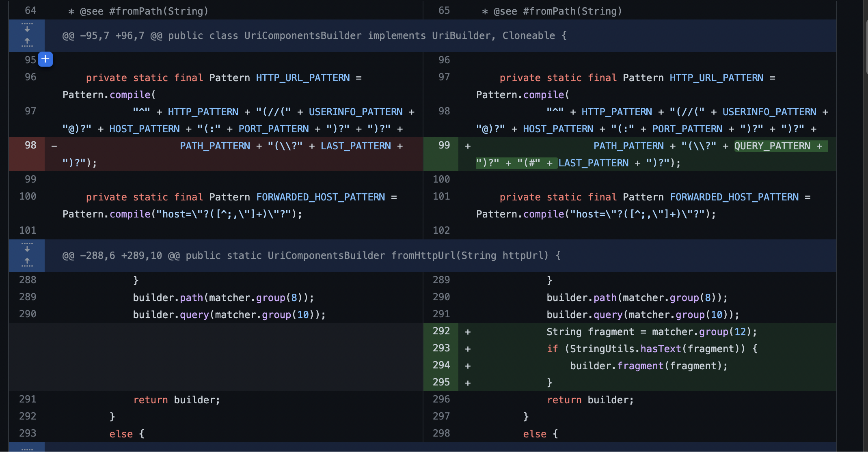Click the blue add-comment plus button on line 95
Image resolution: width=868 pixels, height=452 pixels.
[45, 59]
